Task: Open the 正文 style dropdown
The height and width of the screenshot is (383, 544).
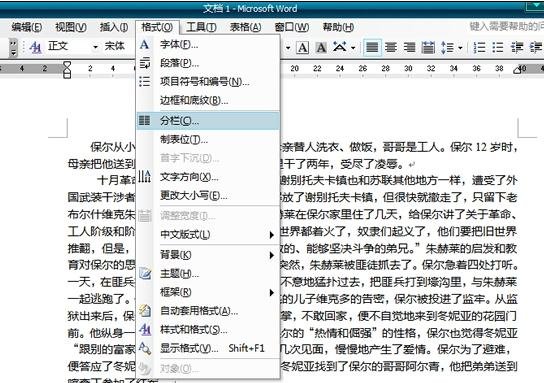Action: tap(95, 47)
